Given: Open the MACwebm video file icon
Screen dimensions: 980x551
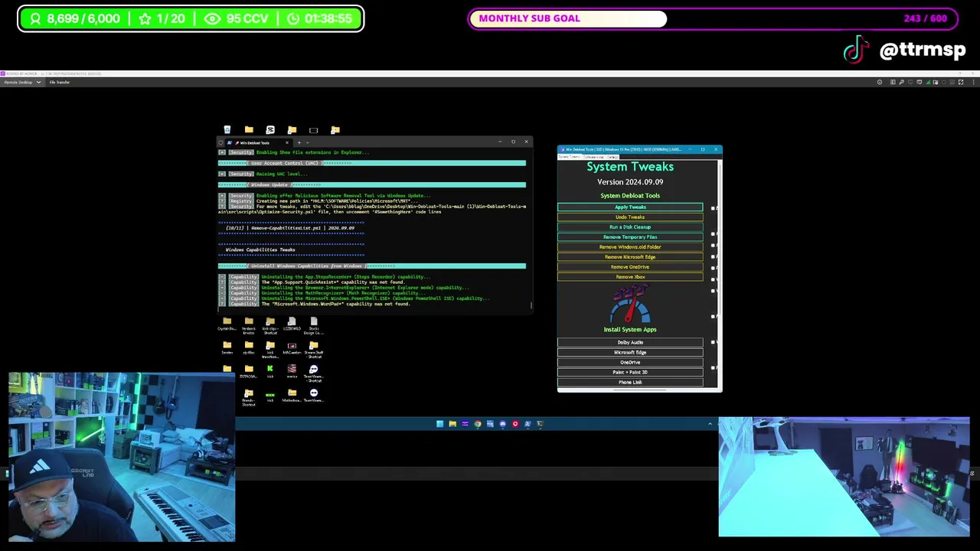Looking at the screenshot, I should click(x=292, y=347).
